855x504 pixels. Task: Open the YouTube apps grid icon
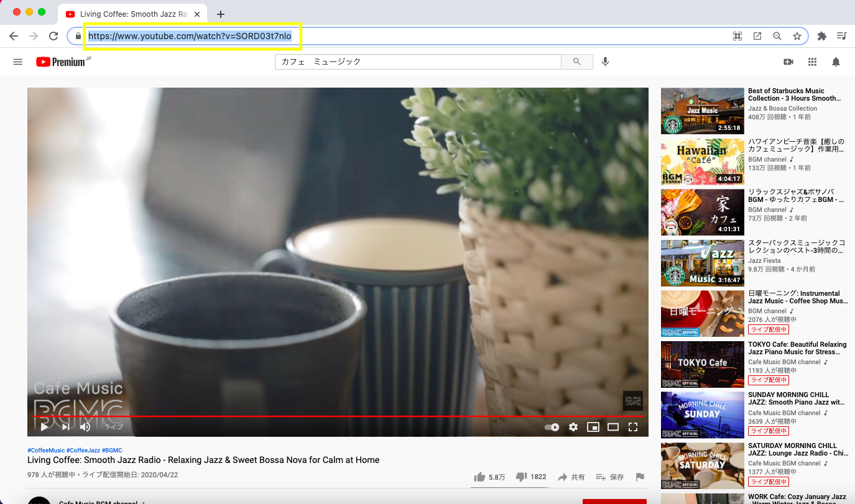(812, 62)
